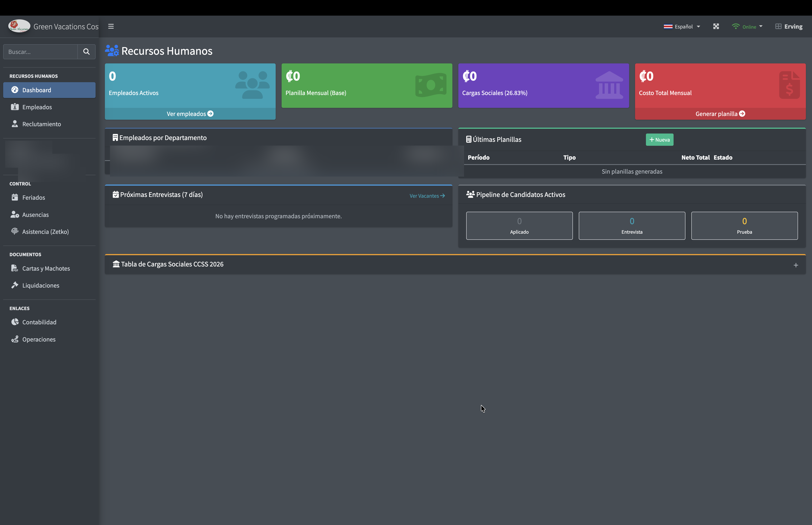Viewport: 812px width, 525px height.
Task: Follow the Ver Vacantes link
Action: pos(427,196)
